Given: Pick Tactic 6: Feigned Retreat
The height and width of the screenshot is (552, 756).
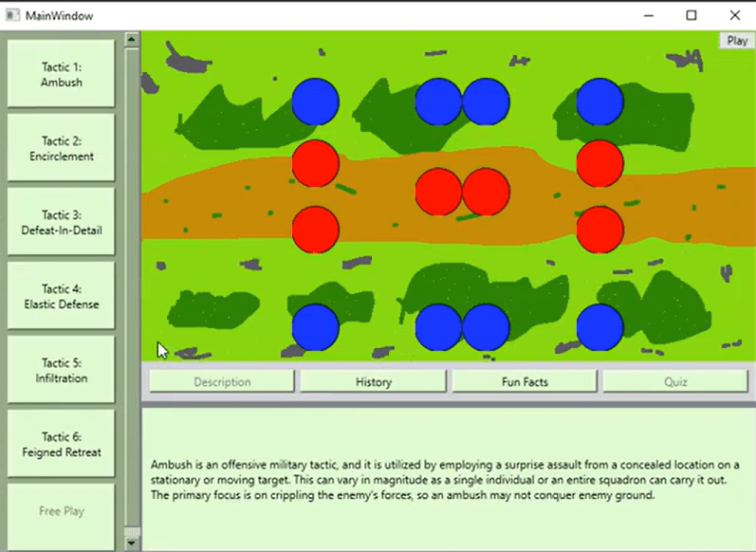Looking at the screenshot, I should (62, 445).
